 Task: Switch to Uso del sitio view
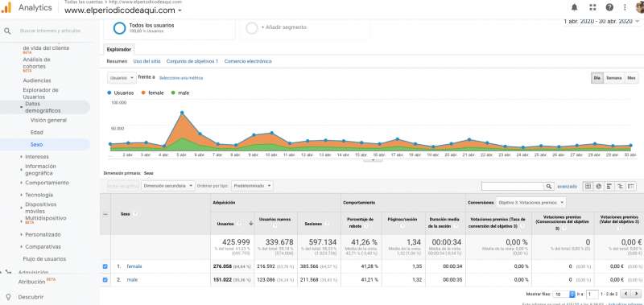click(147, 61)
